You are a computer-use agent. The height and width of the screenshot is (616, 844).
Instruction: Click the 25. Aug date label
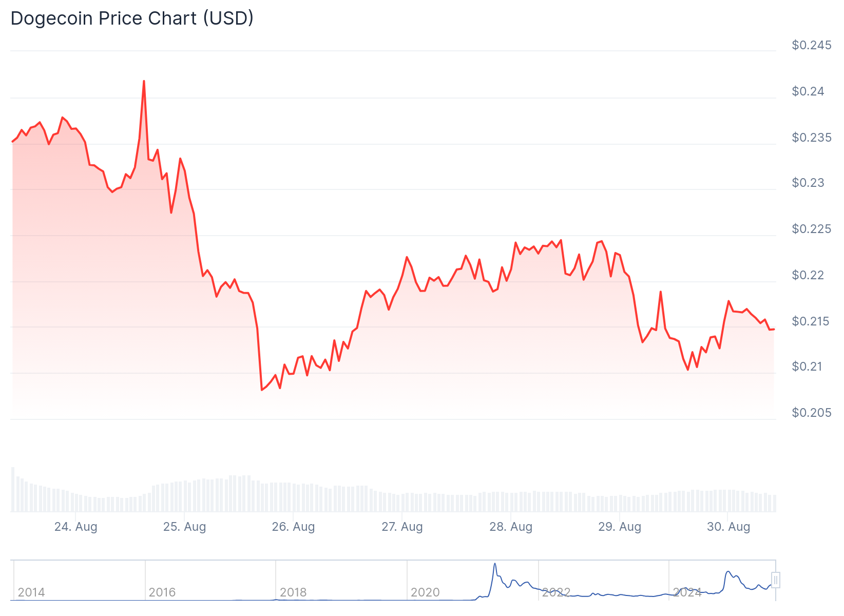click(184, 527)
